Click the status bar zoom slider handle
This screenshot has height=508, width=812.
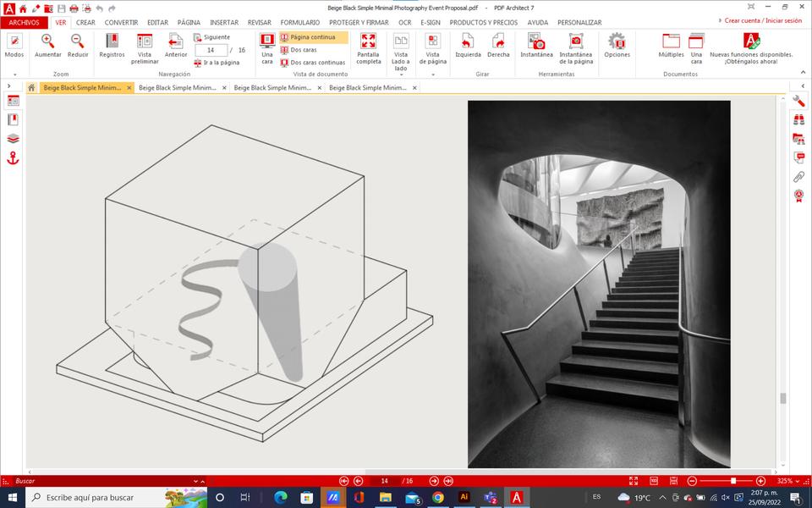[x=733, y=481]
